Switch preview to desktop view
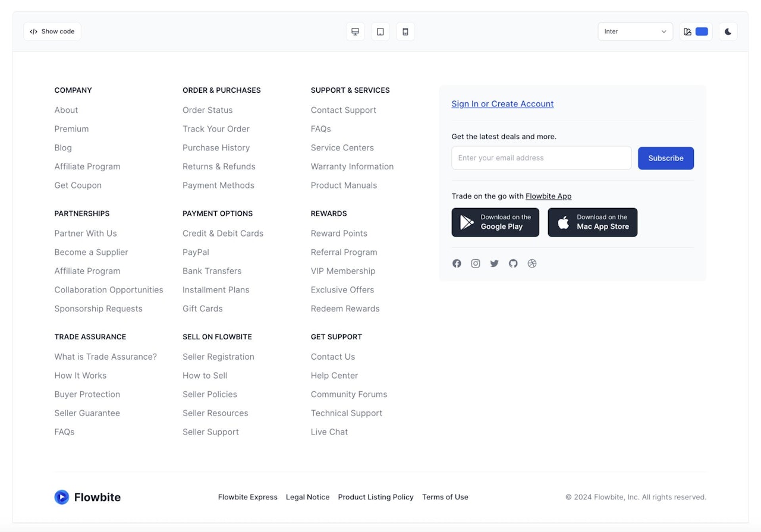This screenshot has width=761, height=532. (x=355, y=31)
